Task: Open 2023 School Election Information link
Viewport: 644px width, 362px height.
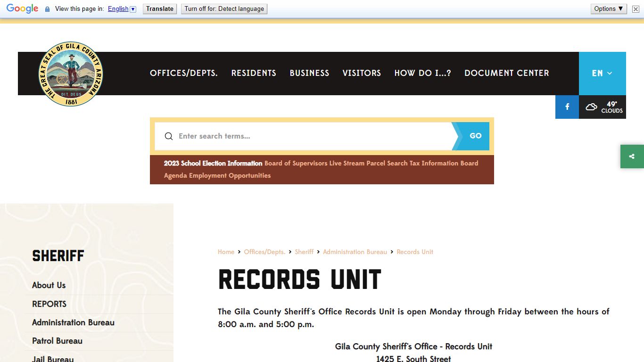Action: click(213, 163)
